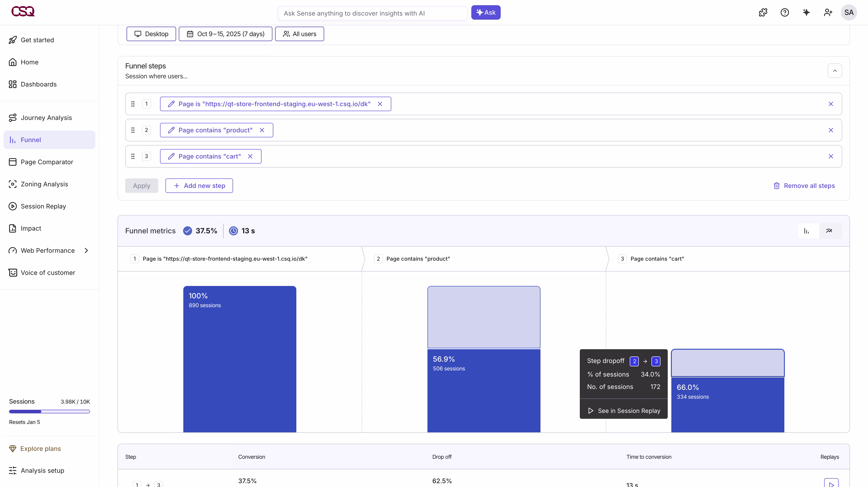
Task: Play replays for step 1 to 3
Action: 831,484
